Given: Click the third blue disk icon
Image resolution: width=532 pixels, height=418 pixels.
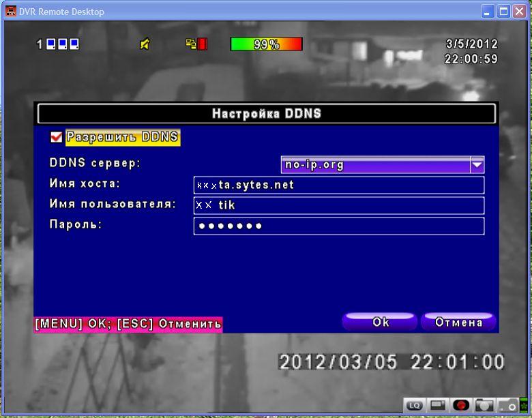Looking at the screenshot, I should [x=74, y=44].
